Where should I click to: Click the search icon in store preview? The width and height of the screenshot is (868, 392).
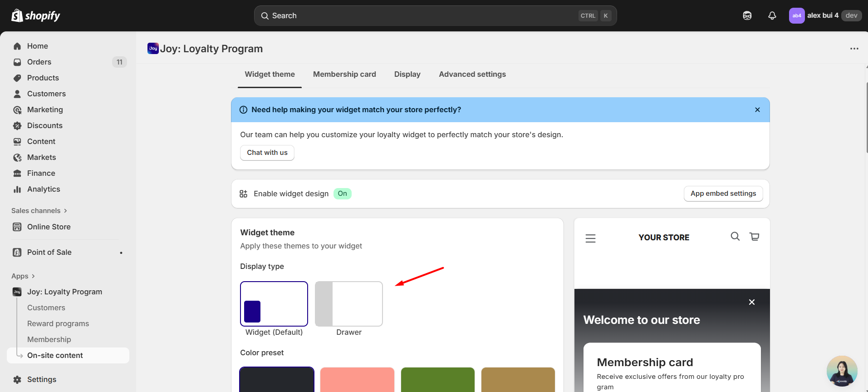(735, 237)
